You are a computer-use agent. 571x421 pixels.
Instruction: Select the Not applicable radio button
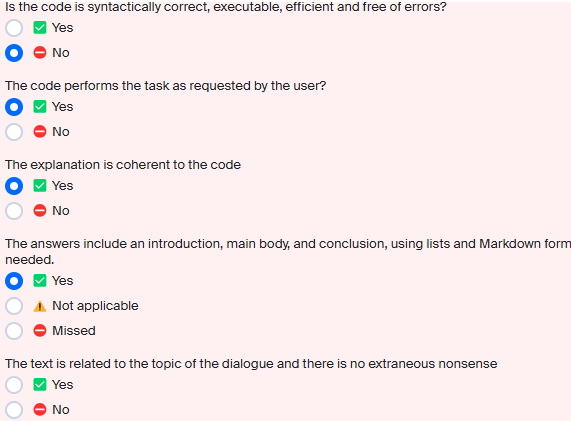(14, 306)
